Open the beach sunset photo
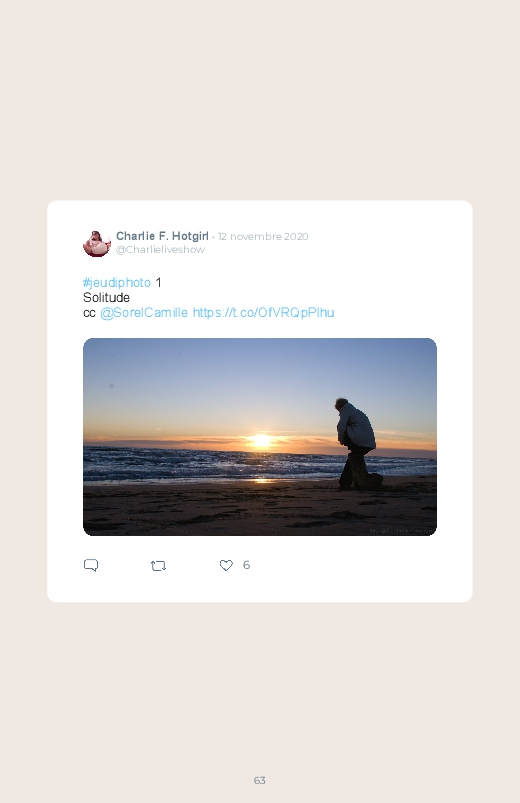The image size is (520, 803). 260,437
